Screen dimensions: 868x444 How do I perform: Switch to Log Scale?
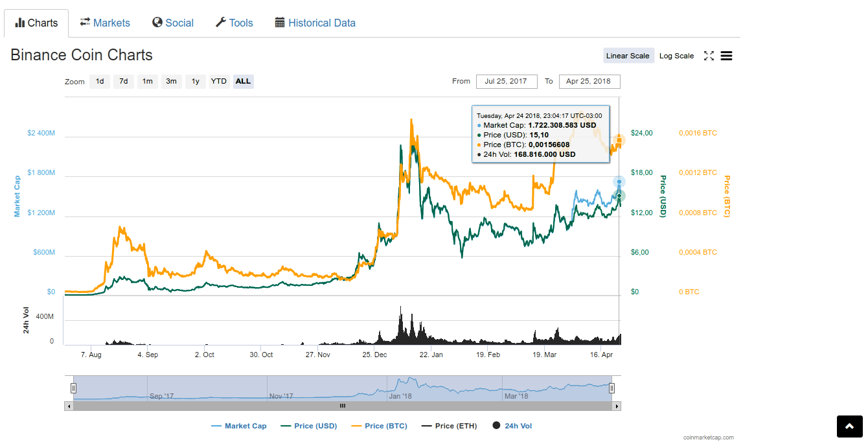coord(677,56)
